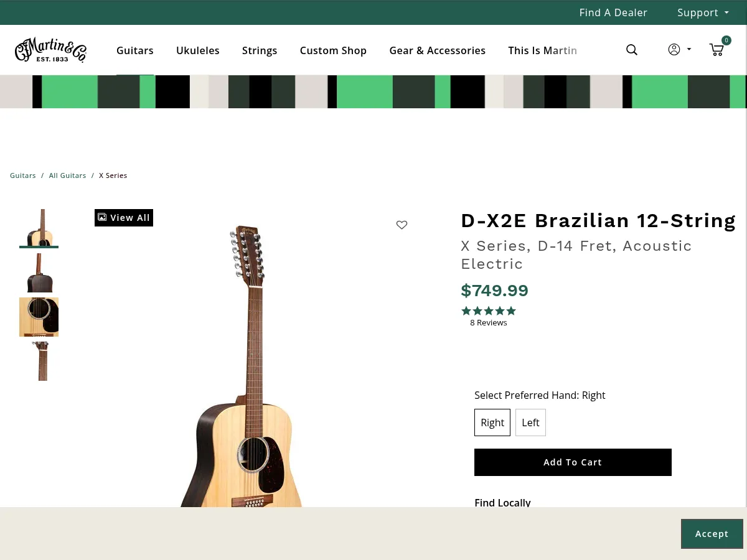
Task: Open the shopping cart icon
Action: [716, 50]
